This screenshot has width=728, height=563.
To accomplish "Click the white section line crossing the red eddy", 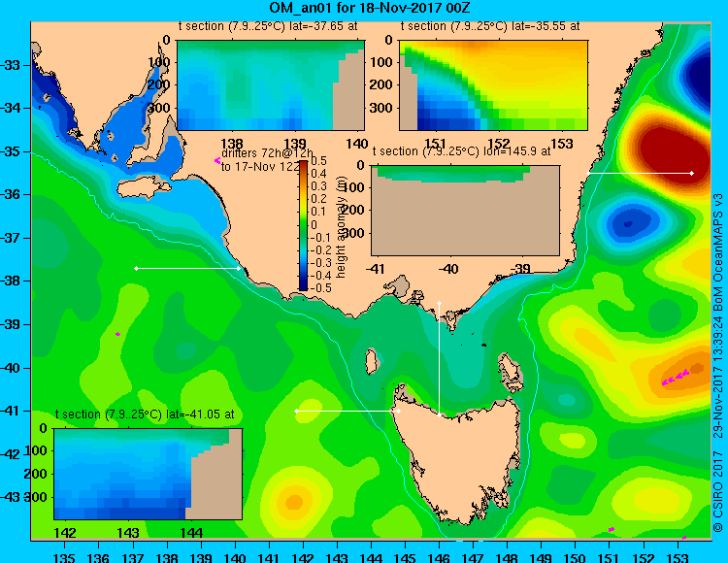I will pos(640,173).
